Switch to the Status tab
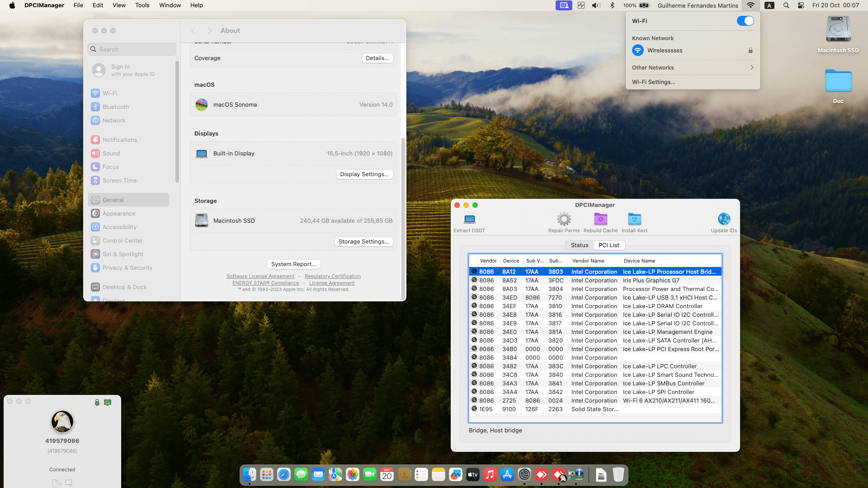This screenshot has width=868, height=488. point(579,245)
